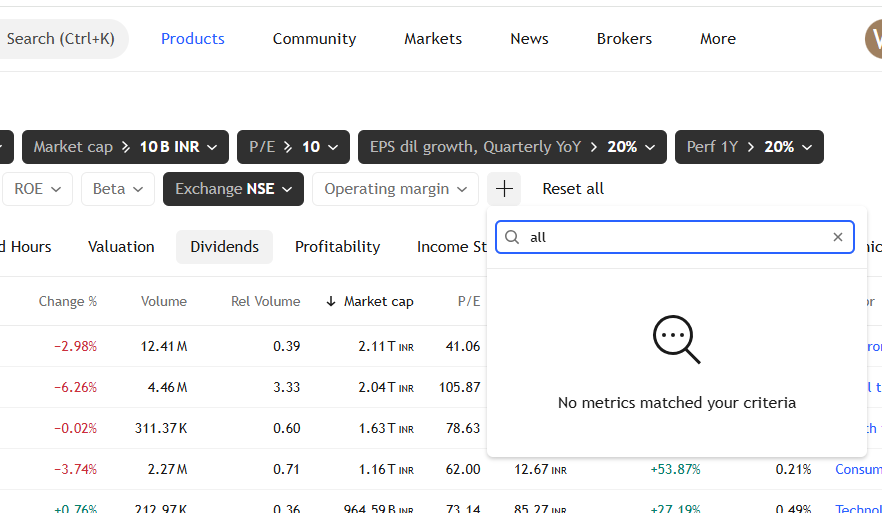Click the user avatar icon
This screenshot has height=513, width=882.
[873, 39]
